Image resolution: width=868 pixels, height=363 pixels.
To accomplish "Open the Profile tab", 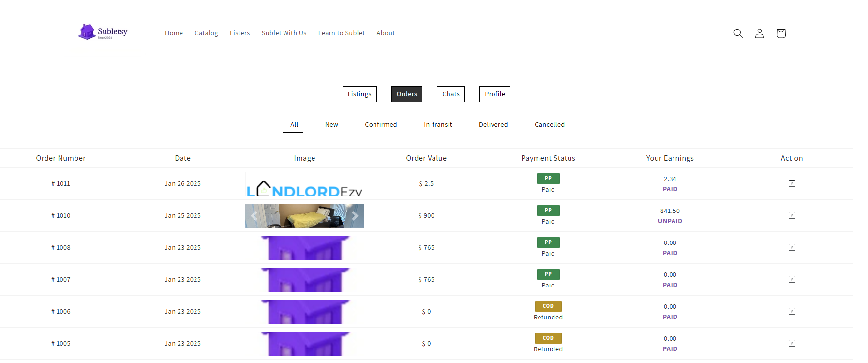I will point(494,94).
